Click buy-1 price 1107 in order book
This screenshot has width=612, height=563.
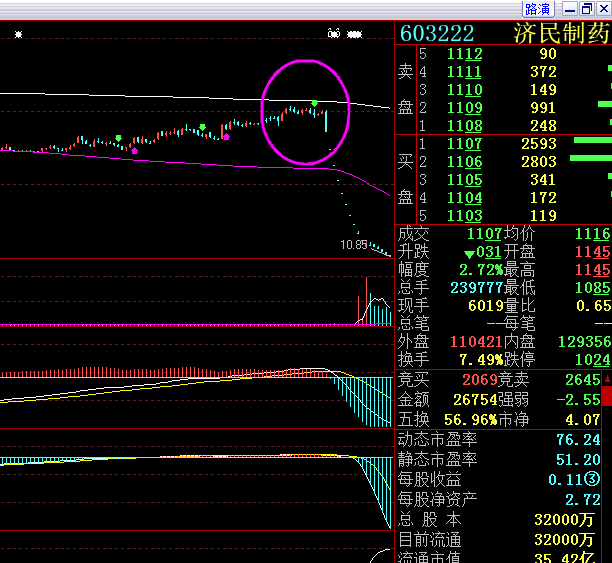pyautogui.click(x=464, y=144)
